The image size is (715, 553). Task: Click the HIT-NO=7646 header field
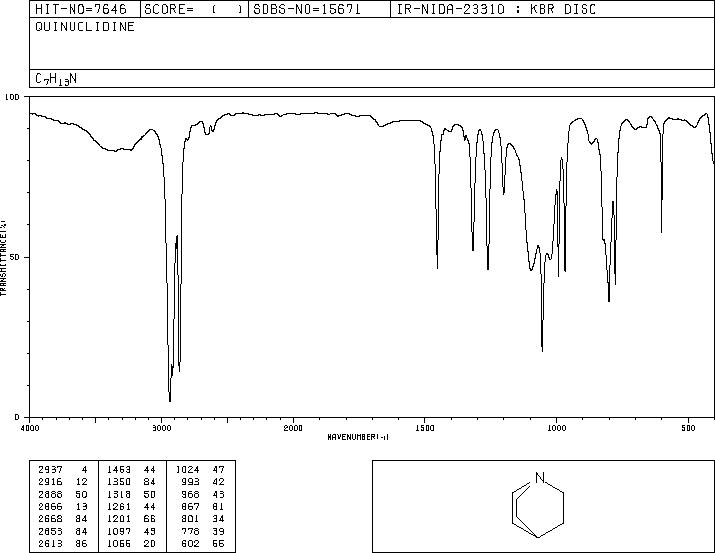point(85,9)
